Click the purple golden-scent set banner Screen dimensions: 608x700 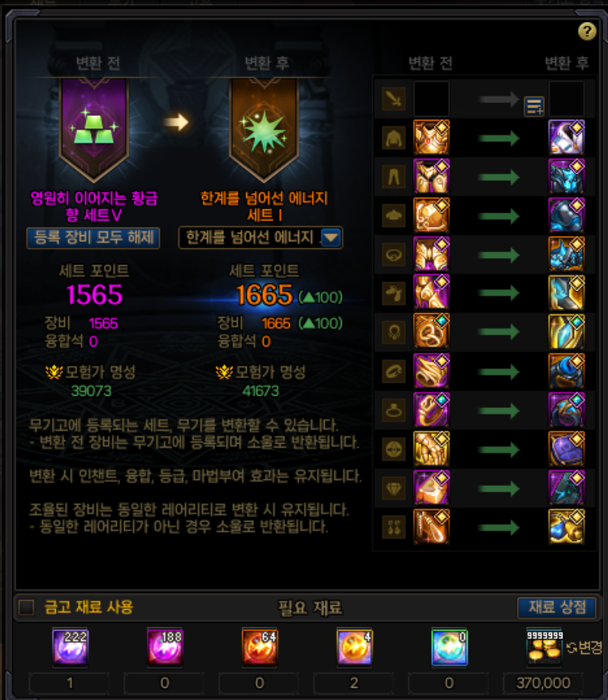94,129
